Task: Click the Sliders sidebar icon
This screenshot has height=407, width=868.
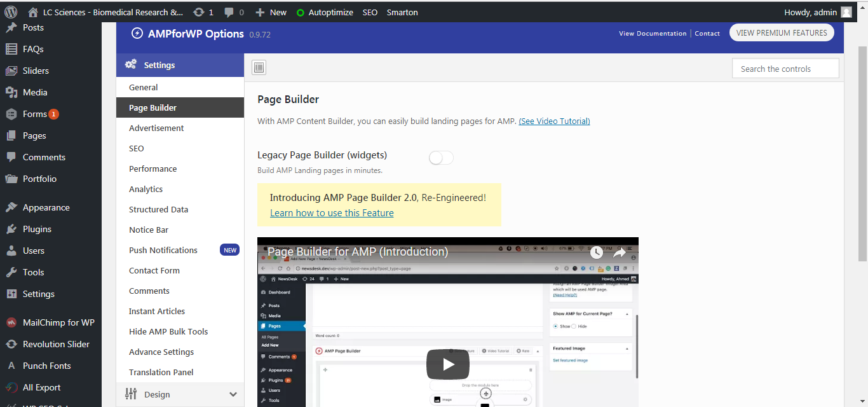Action: click(x=11, y=71)
